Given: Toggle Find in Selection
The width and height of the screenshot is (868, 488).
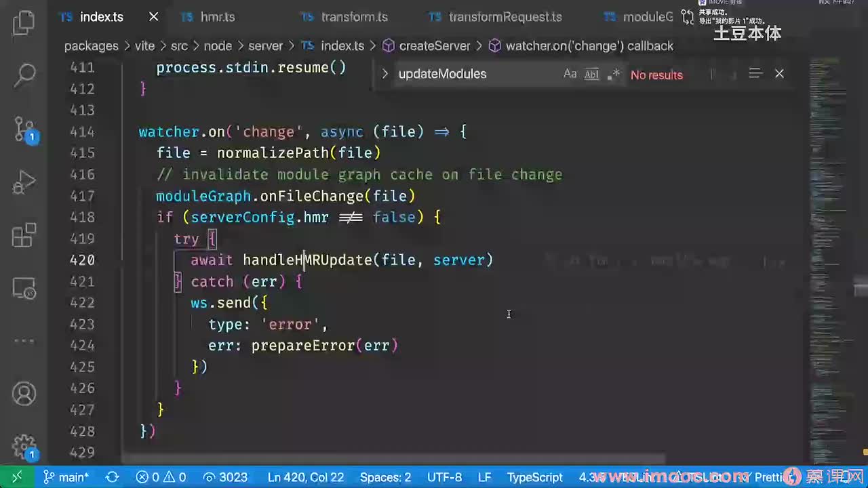Looking at the screenshot, I should tap(755, 74).
